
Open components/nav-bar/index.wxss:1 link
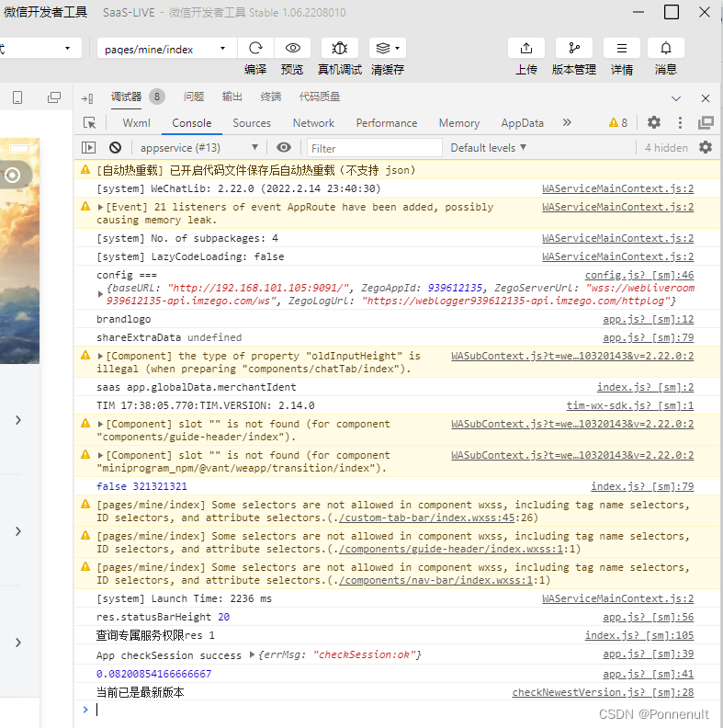point(435,580)
